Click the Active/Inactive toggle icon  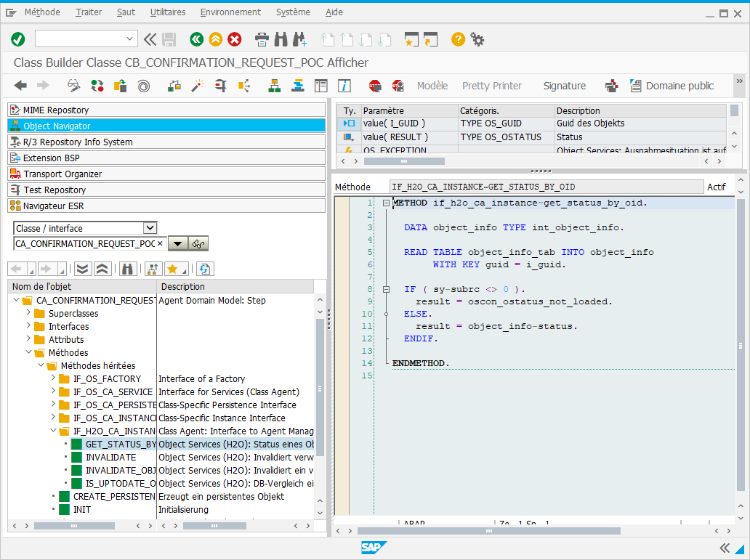(x=97, y=86)
